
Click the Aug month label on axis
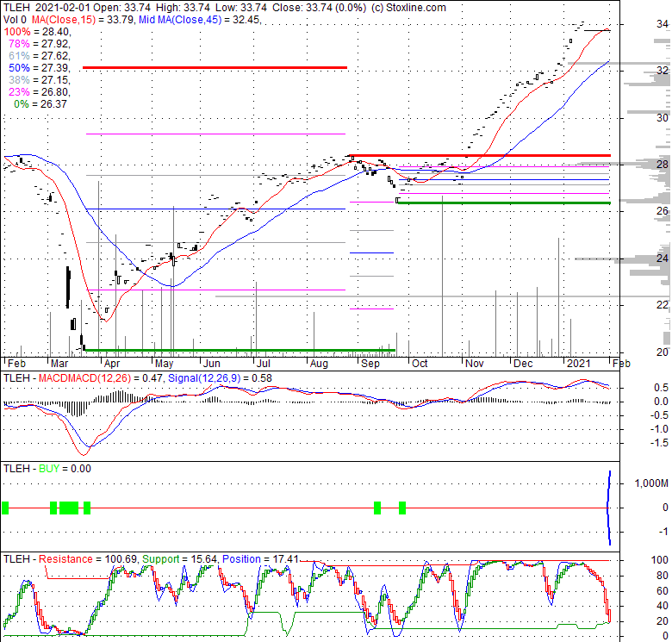click(319, 364)
